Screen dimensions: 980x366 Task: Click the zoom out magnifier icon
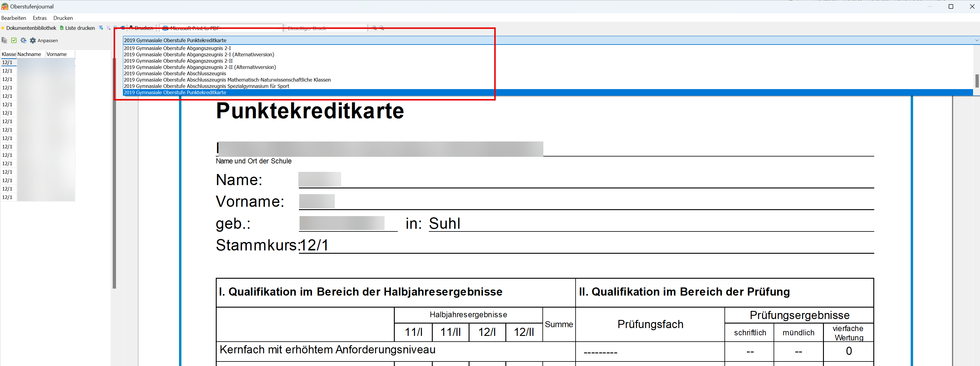point(382,28)
